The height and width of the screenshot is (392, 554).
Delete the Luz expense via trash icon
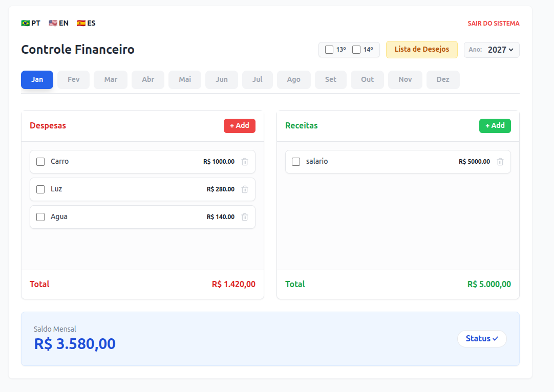[x=244, y=189]
